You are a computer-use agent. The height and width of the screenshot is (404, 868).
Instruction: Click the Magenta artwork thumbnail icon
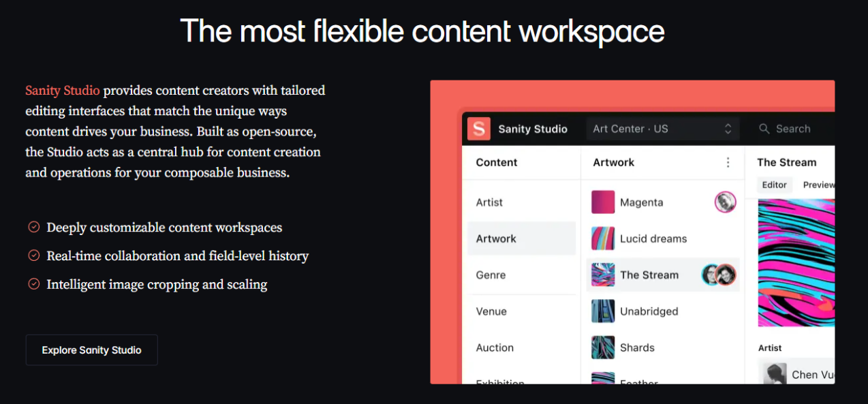coord(603,202)
